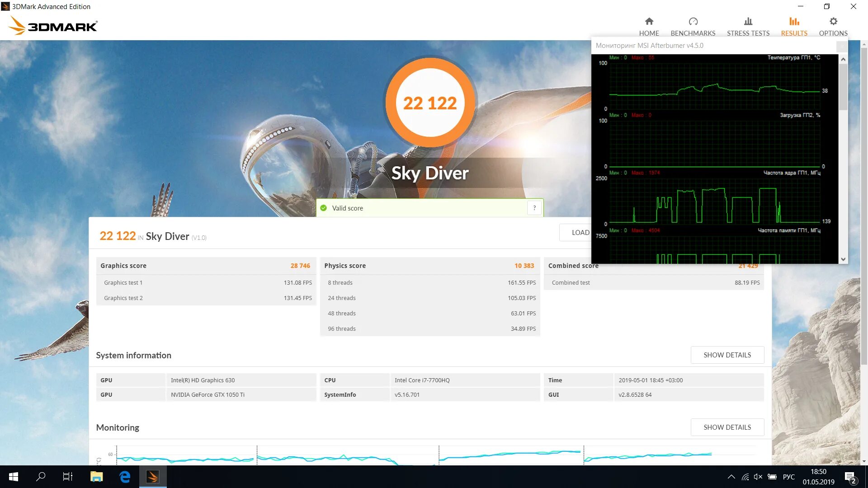Click Graphics test 2 row
The width and height of the screenshot is (868, 488).
click(x=206, y=298)
